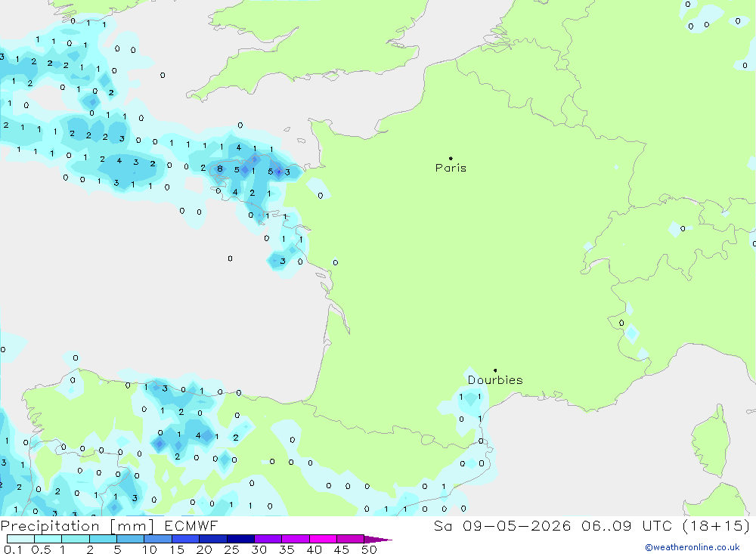The image size is (756, 554).
Task: Click the legend value label 45
Action: 342,549
